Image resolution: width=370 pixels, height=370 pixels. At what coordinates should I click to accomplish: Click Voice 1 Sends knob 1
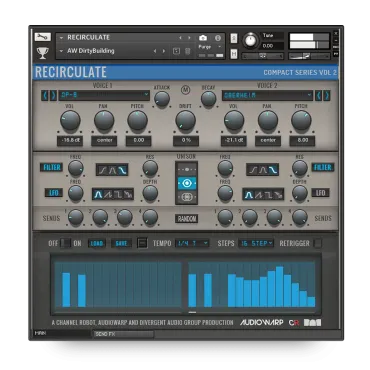[76, 218]
